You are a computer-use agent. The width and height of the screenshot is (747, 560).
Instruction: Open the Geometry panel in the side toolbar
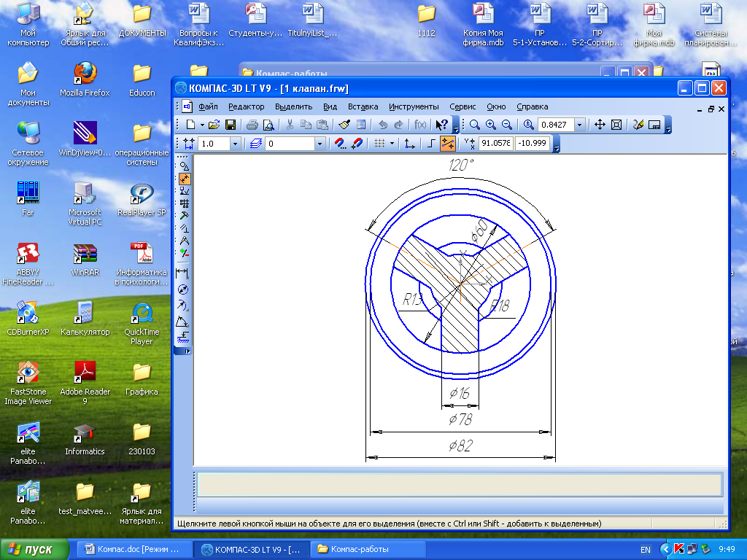point(184,166)
